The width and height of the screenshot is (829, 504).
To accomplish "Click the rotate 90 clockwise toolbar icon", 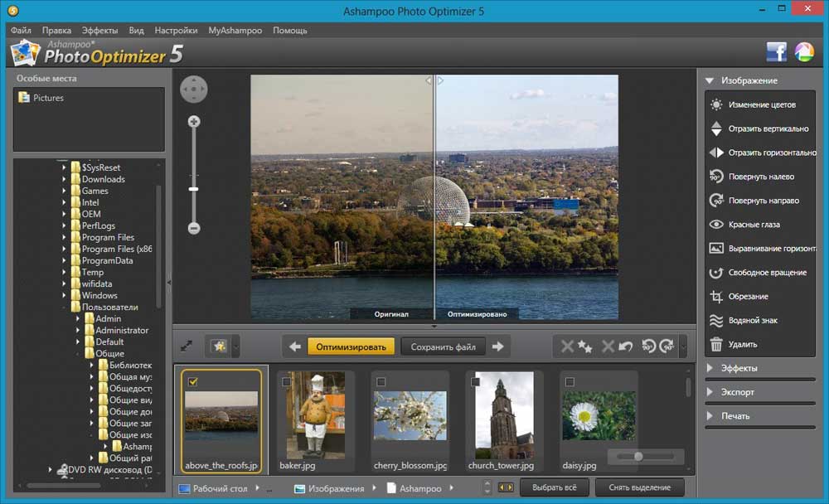I will click(x=667, y=346).
